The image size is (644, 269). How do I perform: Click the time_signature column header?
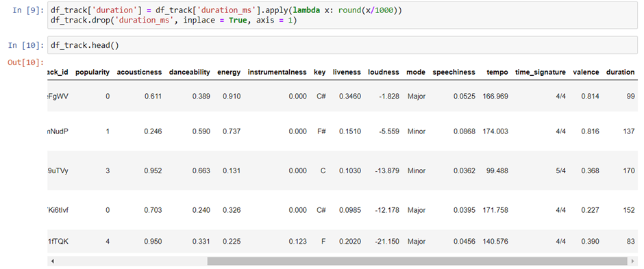point(541,72)
